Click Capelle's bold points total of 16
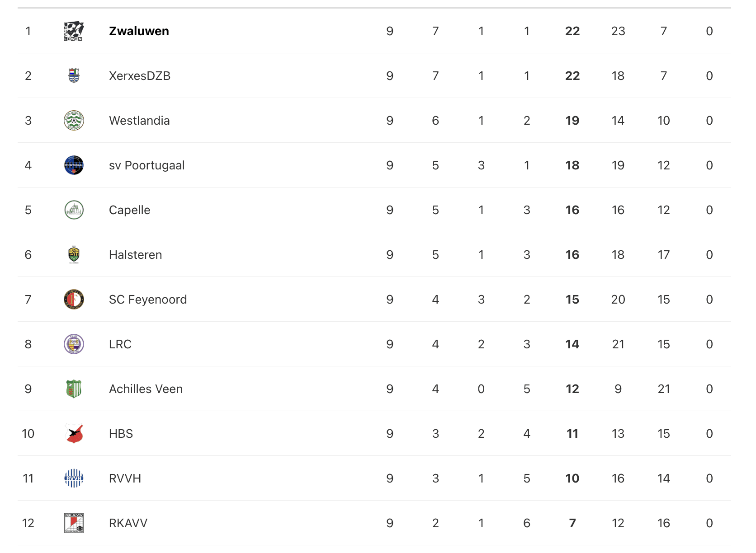 (572, 210)
